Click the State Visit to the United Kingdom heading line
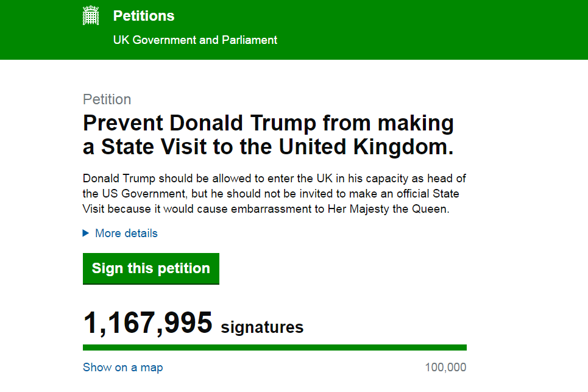The image size is (588, 392). [268, 147]
